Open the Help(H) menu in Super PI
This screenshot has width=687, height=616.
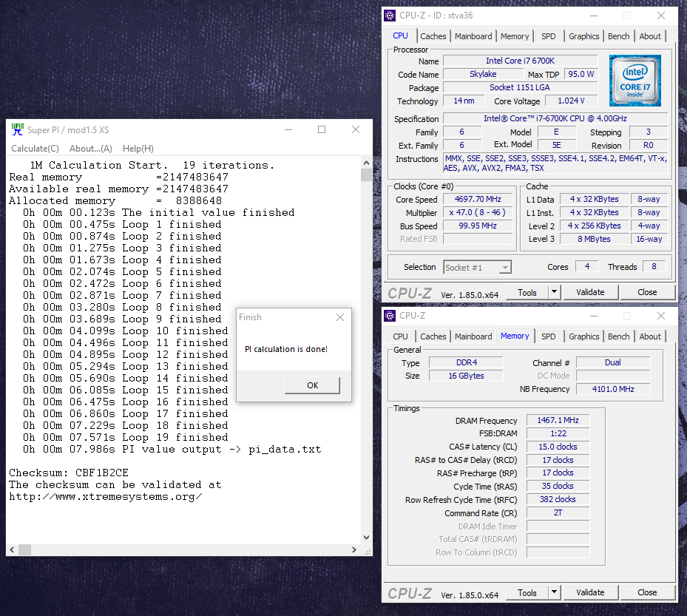(x=138, y=149)
